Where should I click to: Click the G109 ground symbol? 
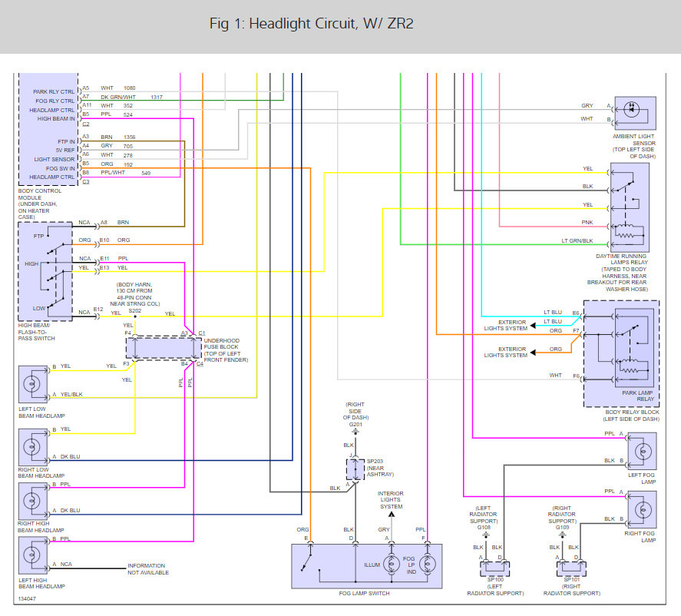tap(562, 535)
